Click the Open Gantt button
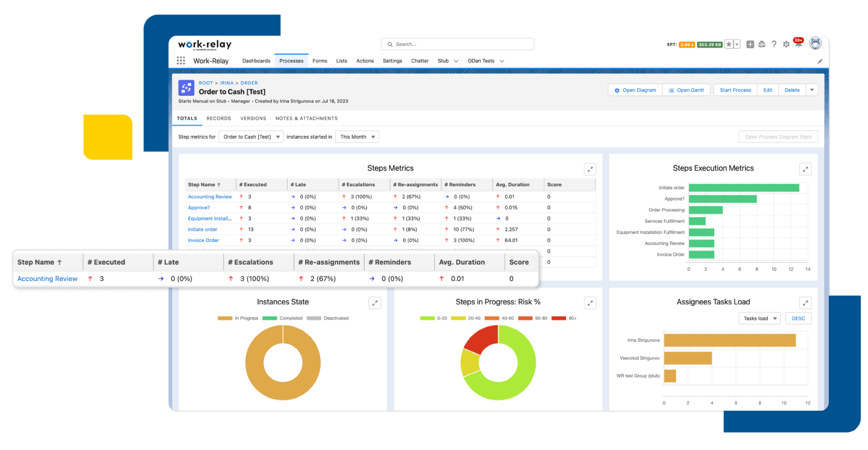 [x=686, y=90]
